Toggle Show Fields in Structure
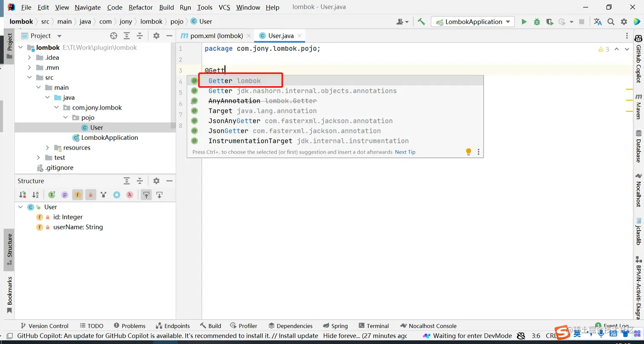Screen dimensions: 644x344 tap(78, 195)
